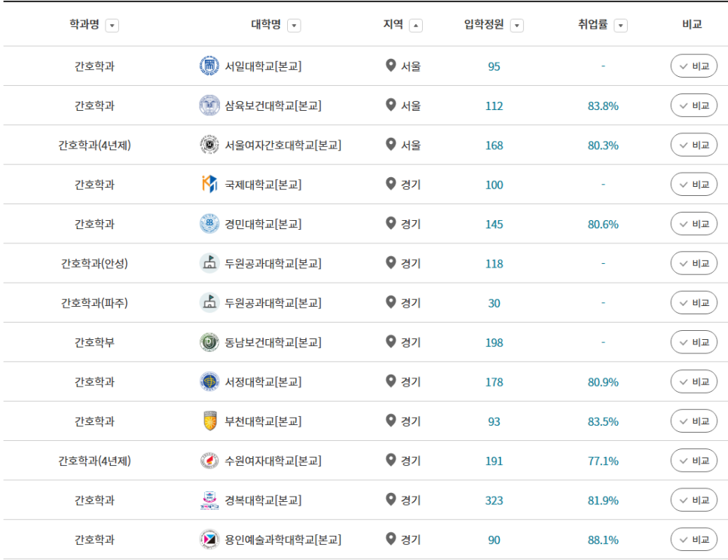Select 간호학과(파주) department name
This screenshot has width=728, height=560.
pos(94,303)
